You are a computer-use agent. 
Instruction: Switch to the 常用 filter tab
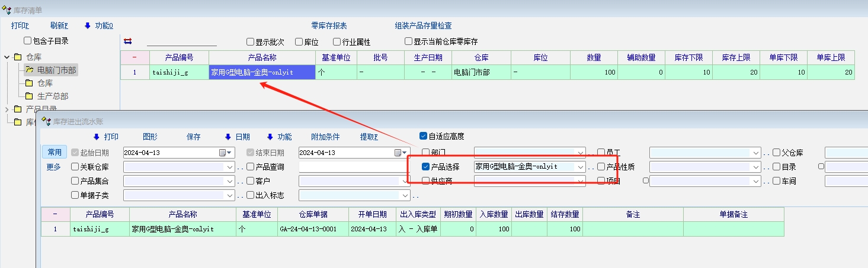[x=54, y=152]
